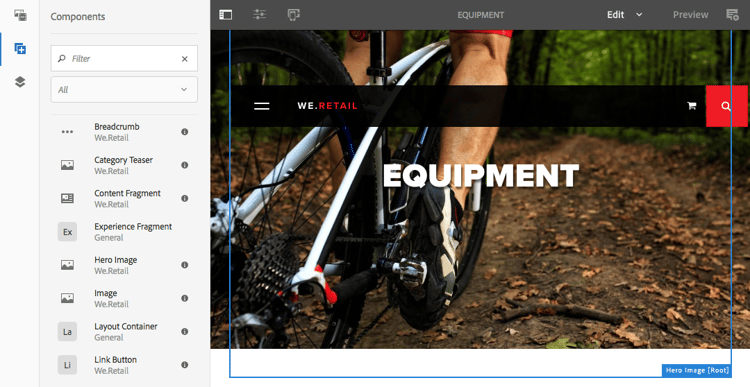Click the EQUIPMENT page title in toolbar

click(x=480, y=15)
